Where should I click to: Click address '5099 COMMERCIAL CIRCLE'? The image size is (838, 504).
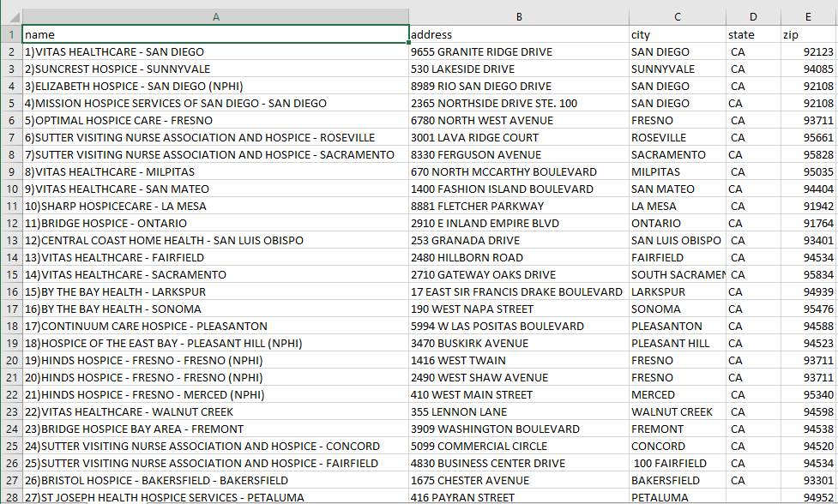point(519,447)
